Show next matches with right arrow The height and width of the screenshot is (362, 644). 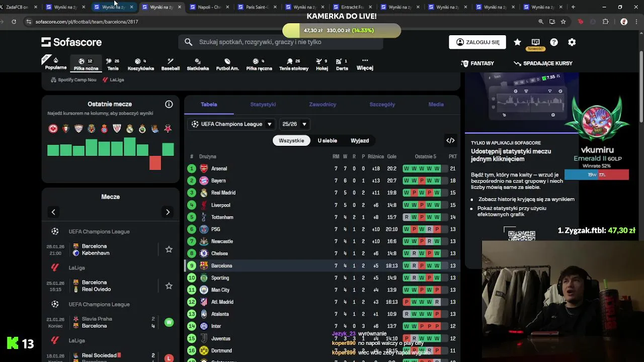(168, 212)
